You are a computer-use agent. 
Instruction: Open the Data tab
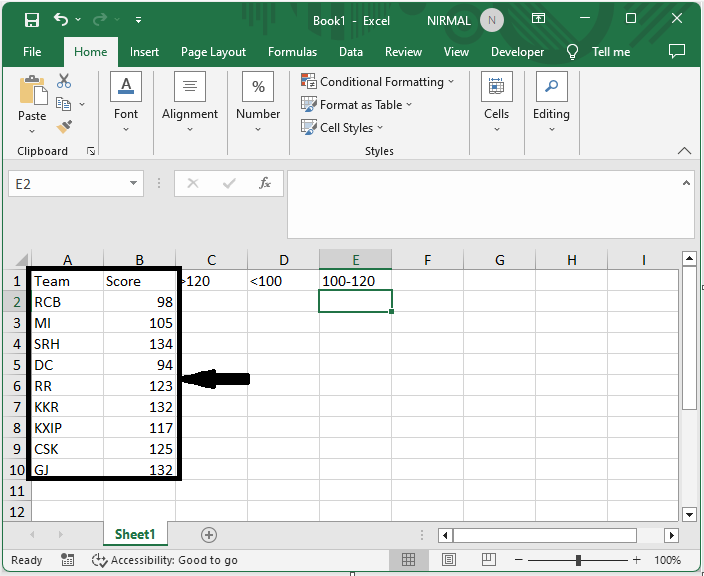(x=351, y=52)
